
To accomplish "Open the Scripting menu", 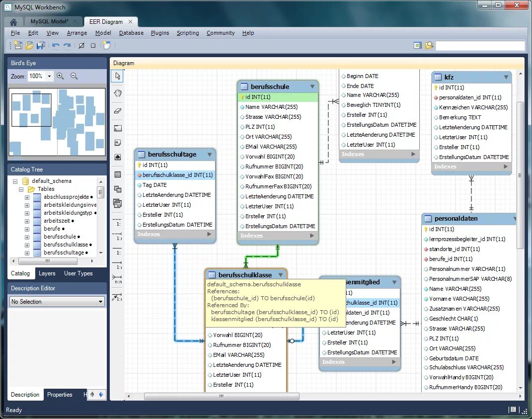I will pos(188,33).
